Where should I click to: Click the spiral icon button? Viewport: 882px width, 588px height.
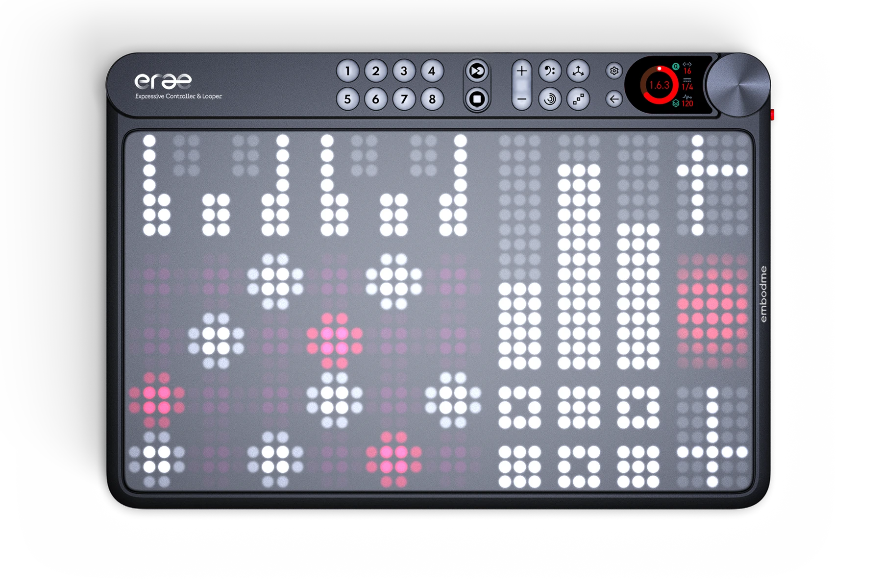pos(550,99)
